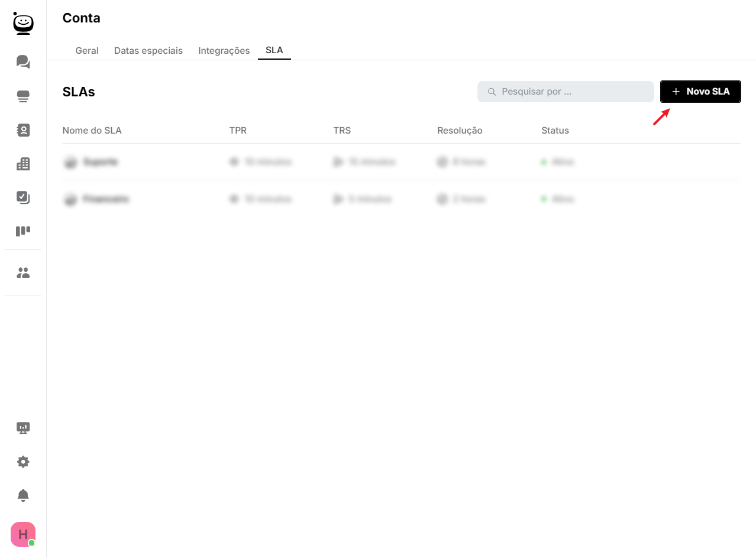Click the smiley robot logo icon
The image size is (756, 558).
[x=23, y=24]
